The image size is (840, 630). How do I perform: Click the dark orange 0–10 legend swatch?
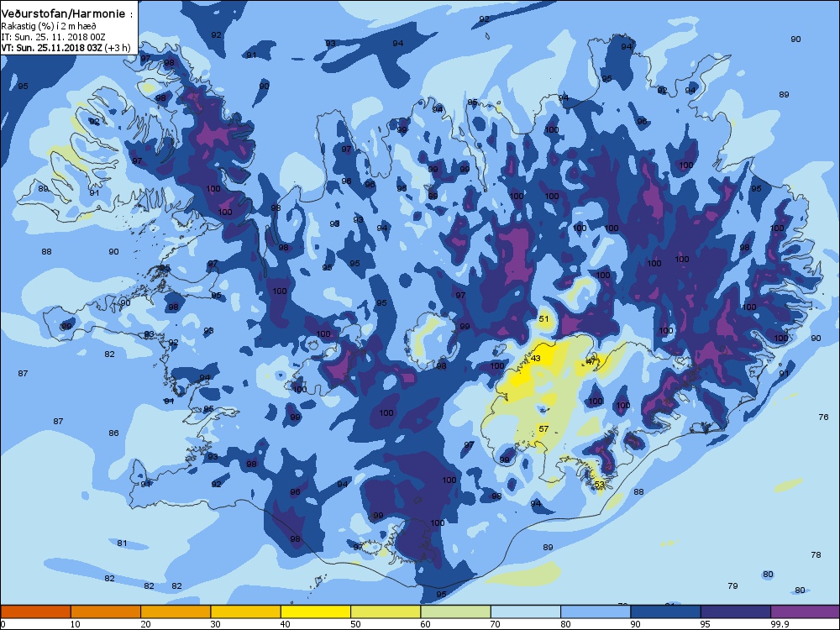coord(35,612)
